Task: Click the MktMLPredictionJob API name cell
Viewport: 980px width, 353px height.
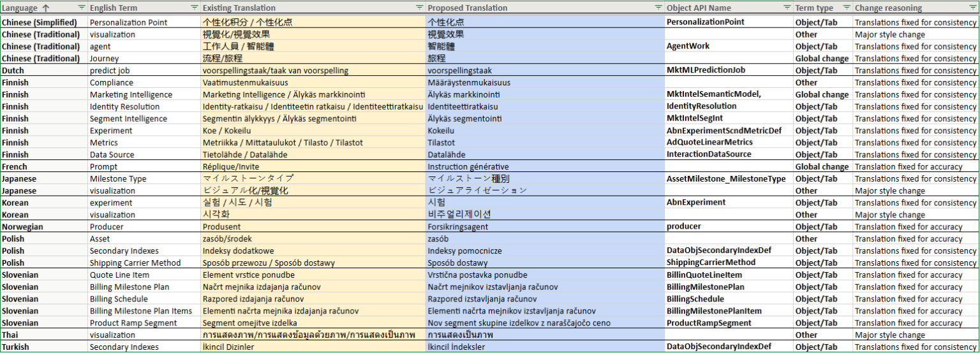Action: pyautogui.click(x=729, y=71)
